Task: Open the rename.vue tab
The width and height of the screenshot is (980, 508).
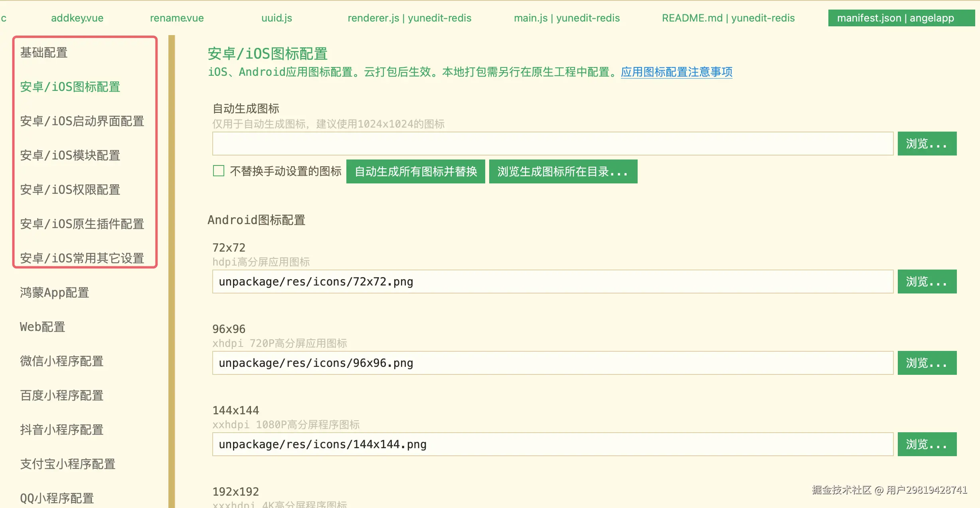Action: [177, 18]
